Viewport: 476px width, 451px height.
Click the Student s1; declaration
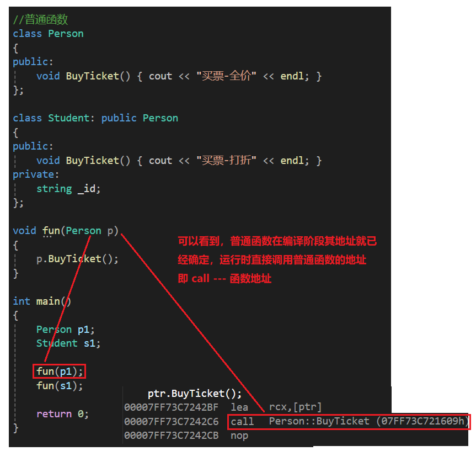[68, 343]
